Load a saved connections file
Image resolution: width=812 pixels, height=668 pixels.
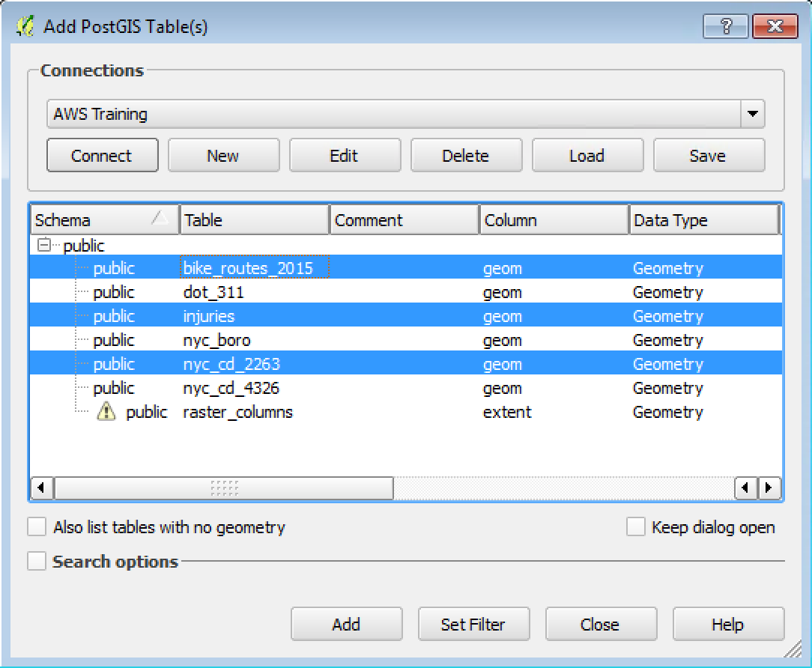587,155
